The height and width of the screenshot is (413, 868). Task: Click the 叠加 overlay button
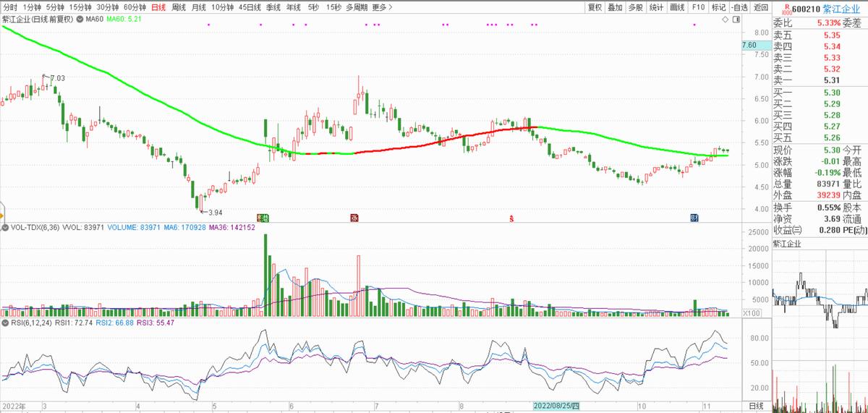pos(615,7)
